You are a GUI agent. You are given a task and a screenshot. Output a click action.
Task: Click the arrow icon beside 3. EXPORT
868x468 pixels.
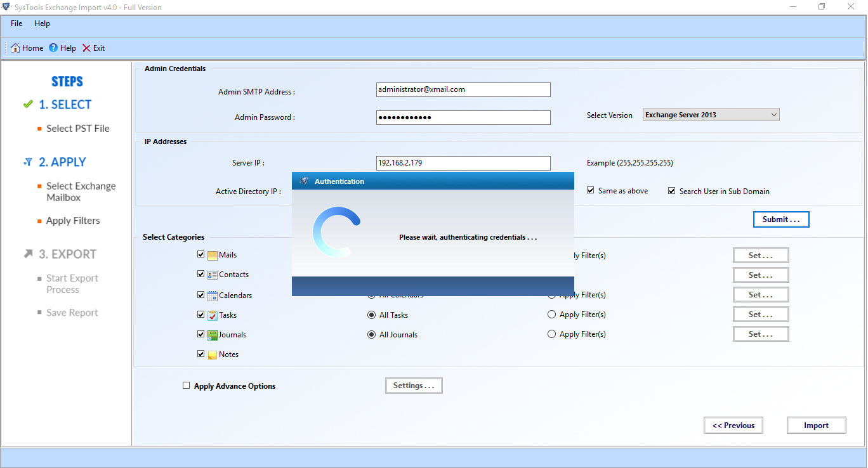(28, 254)
